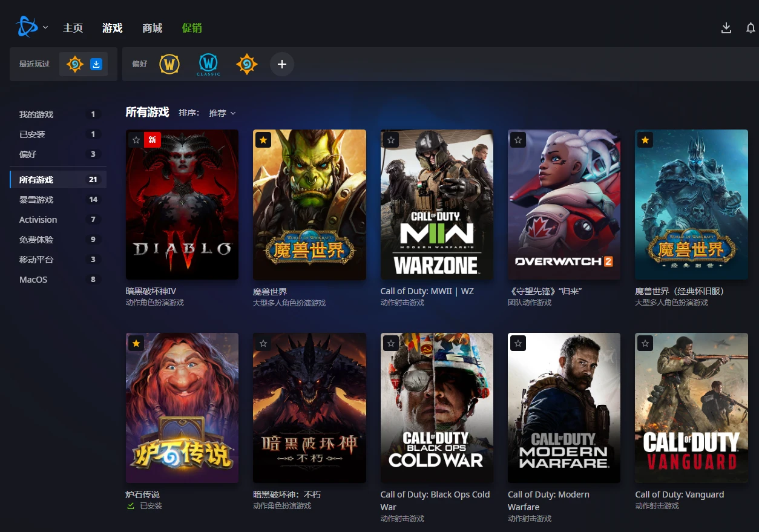Click the Call of Duty: Vanguard title
Image resolution: width=759 pixels, height=532 pixels.
click(x=680, y=494)
